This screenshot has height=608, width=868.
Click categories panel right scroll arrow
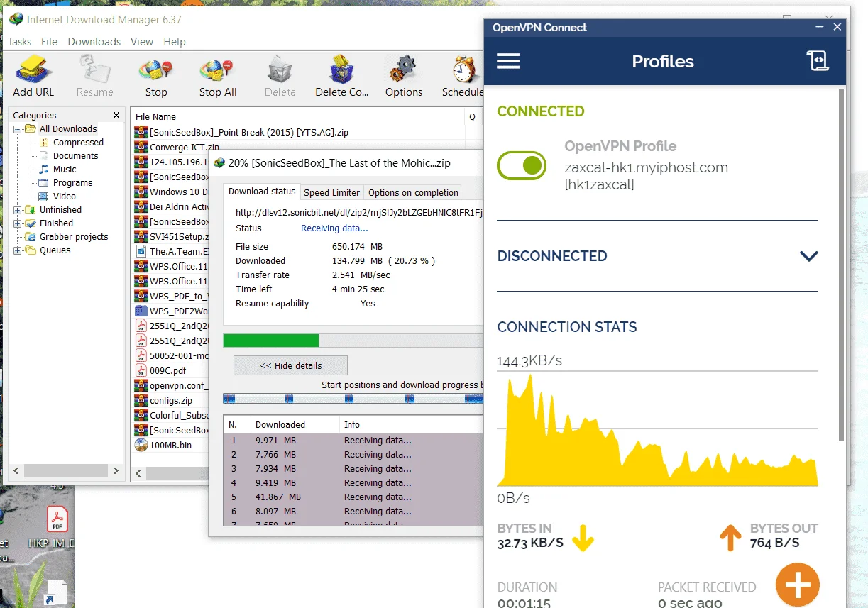point(116,470)
